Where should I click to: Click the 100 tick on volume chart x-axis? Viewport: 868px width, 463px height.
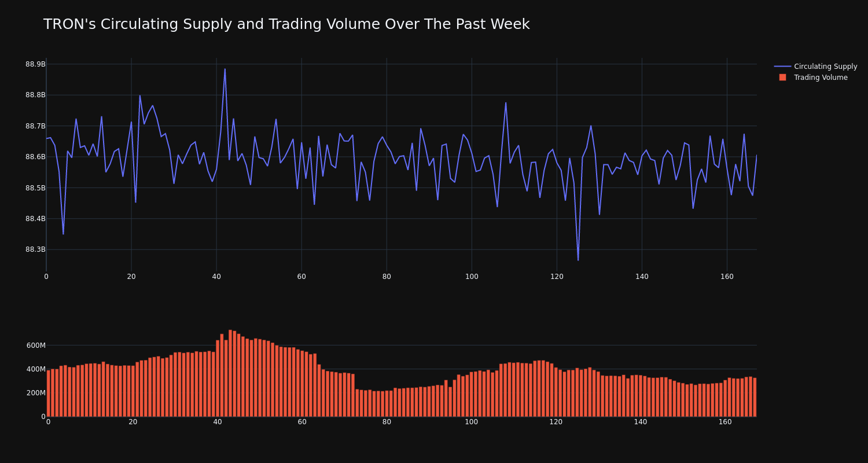(472, 422)
